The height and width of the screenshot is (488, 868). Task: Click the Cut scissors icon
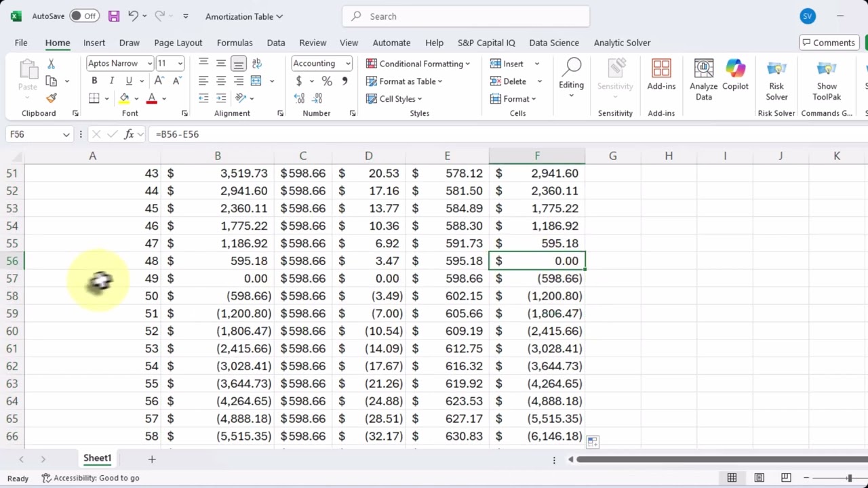pyautogui.click(x=51, y=64)
